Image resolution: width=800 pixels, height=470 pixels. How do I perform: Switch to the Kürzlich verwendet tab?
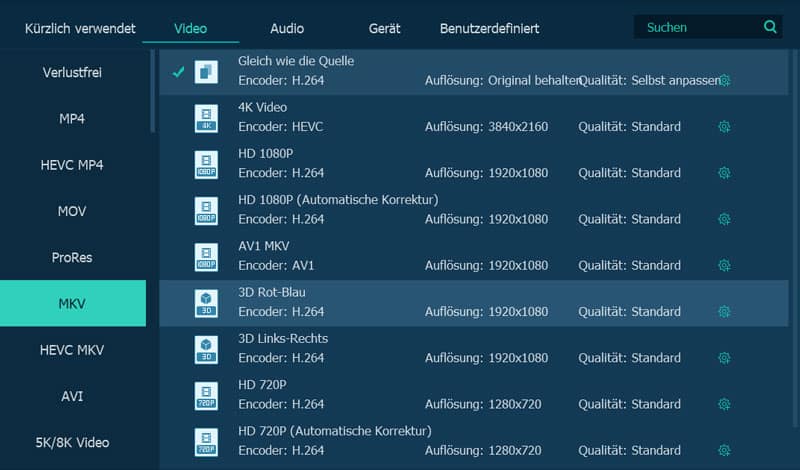tap(80, 29)
